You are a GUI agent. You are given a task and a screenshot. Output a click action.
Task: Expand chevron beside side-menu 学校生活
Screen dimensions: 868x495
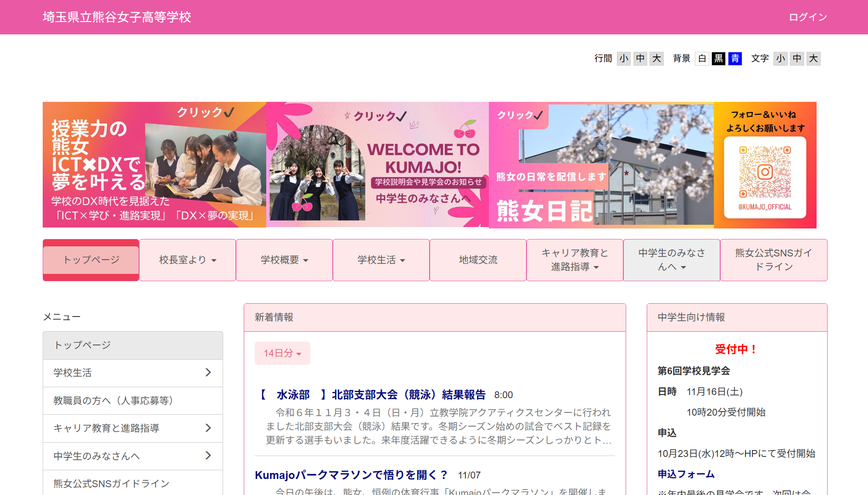coord(208,373)
